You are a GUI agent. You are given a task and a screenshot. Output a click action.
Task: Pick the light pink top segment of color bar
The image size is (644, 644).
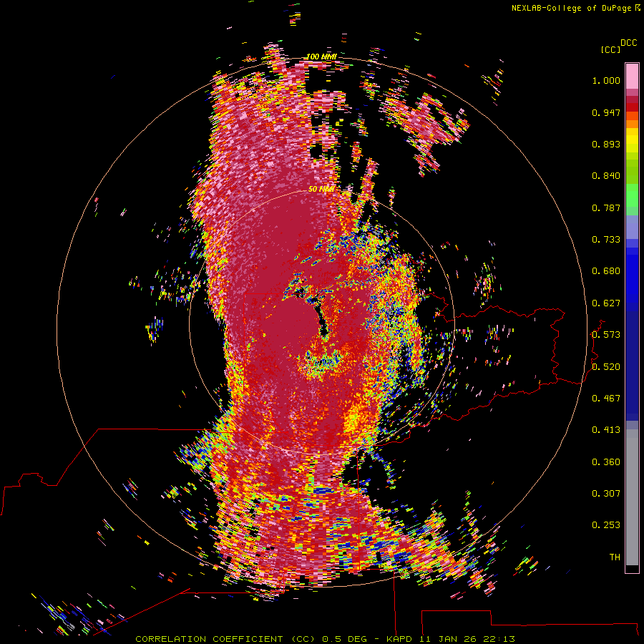coord(632,76)
